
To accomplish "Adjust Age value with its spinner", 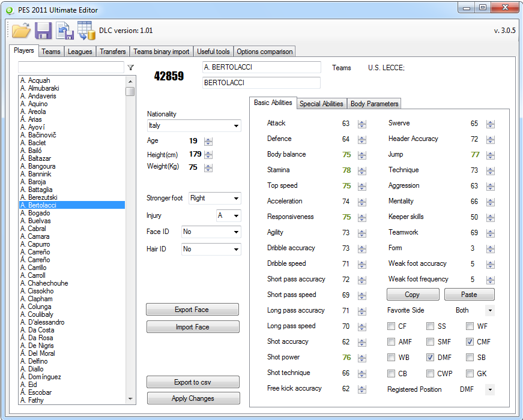I will (x=208, y=142).
